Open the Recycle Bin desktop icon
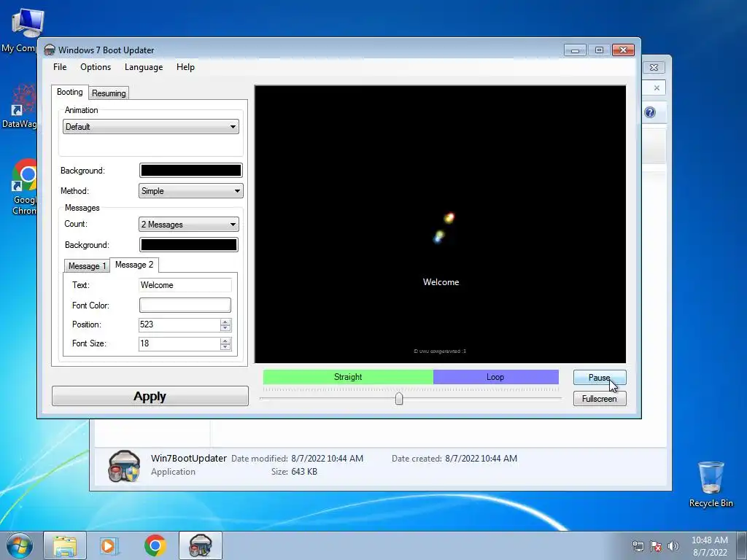 click(x=711, y=484)
